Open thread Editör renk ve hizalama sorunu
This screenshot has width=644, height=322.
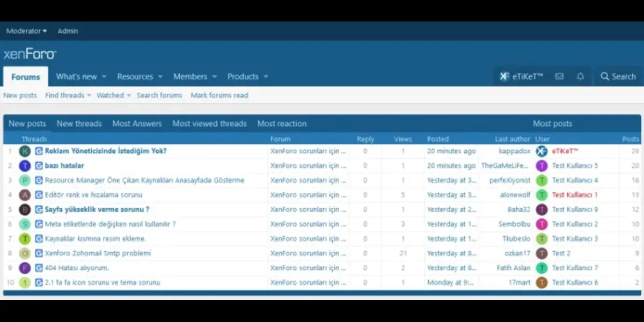[x=93, y=195]
